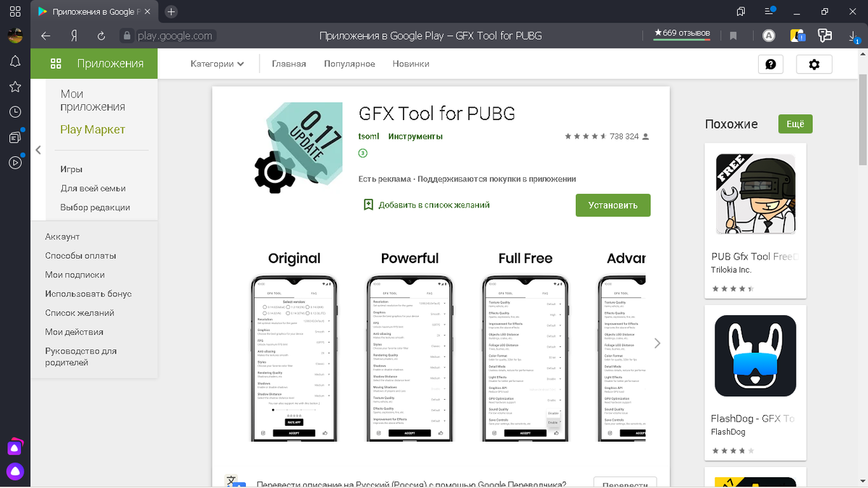Reload the current page
This screenshot has height=488, width=868.
[101, 35]
